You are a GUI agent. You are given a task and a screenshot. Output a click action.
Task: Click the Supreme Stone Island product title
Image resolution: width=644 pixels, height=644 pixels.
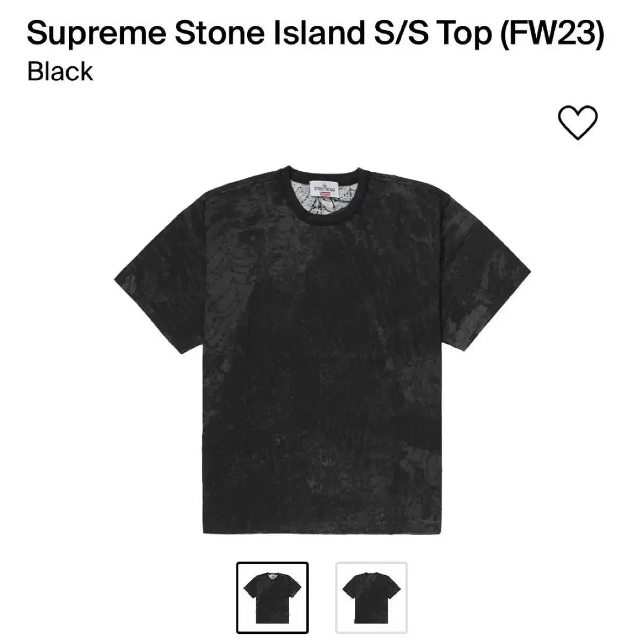pyautogui.click(x=316, y=33)
